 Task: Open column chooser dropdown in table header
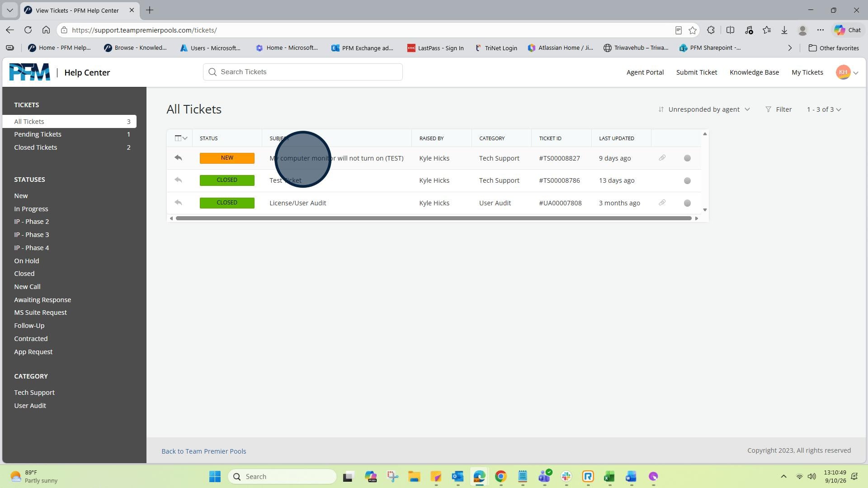tap(181, 138)
